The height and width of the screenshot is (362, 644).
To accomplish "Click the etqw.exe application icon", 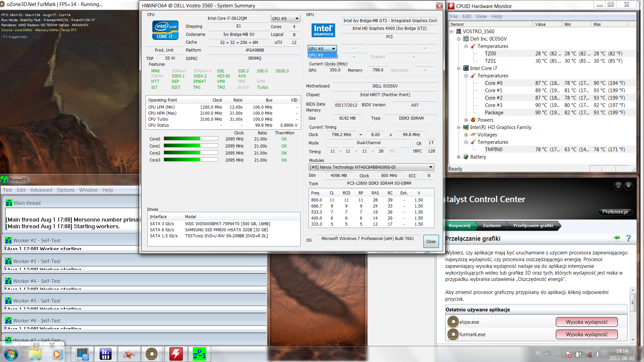I will 453,322.
